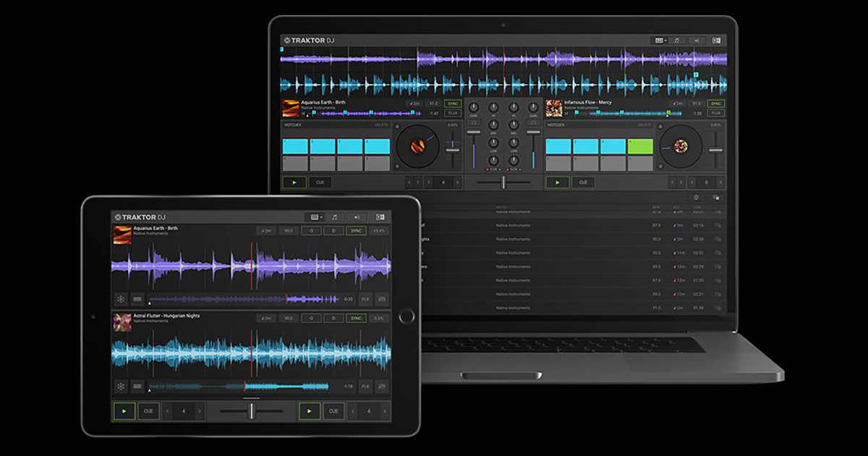Click the tablet crossfader handle
This screenshot has width=868, height=456.
(x=252, y=411)
